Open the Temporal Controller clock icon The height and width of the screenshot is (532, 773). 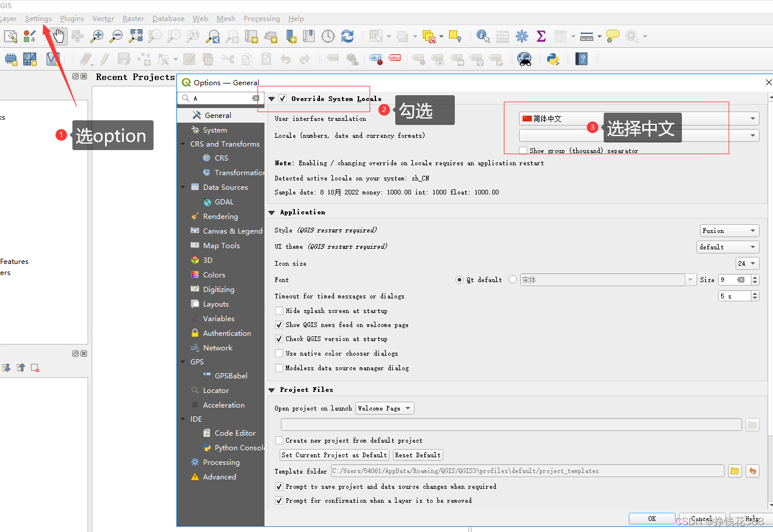pos(328,36)
